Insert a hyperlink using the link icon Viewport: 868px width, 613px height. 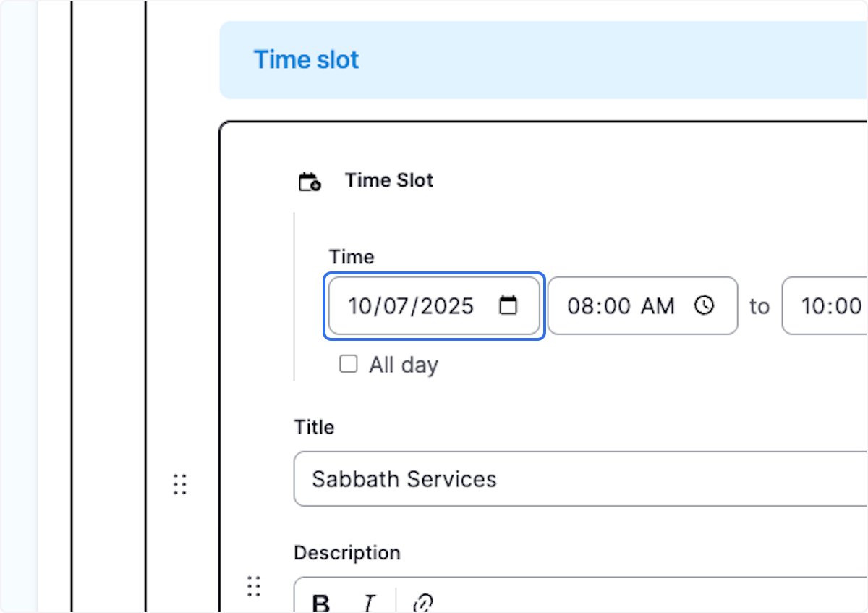423,601
